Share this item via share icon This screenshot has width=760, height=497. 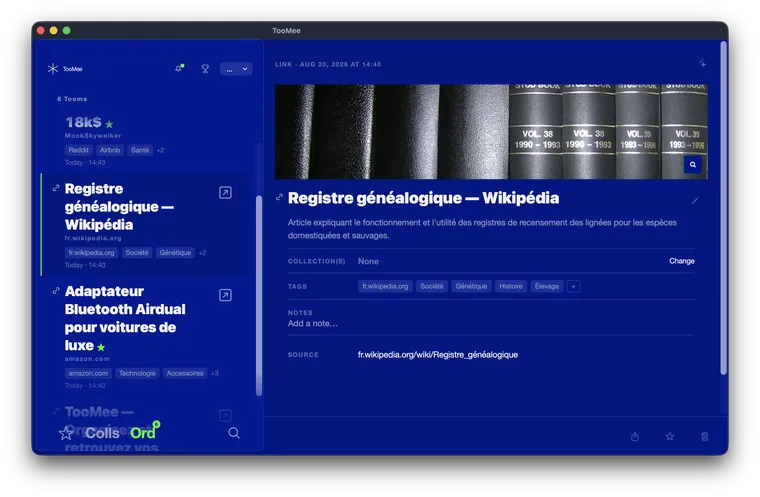point(635,437)
